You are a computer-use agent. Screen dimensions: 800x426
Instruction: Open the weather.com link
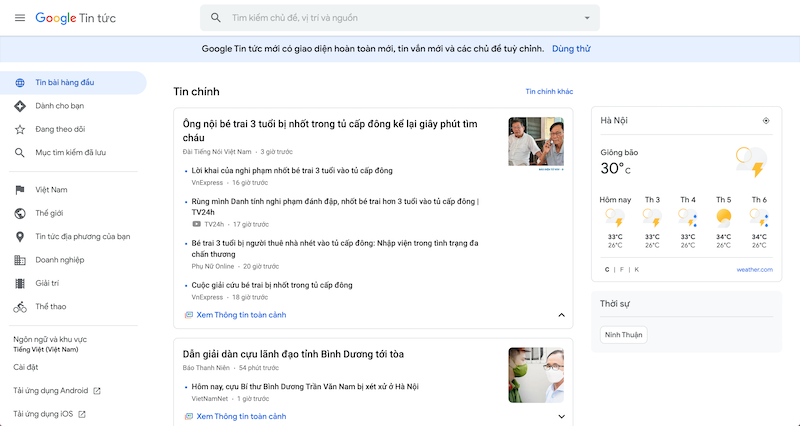tap(755, 270)
